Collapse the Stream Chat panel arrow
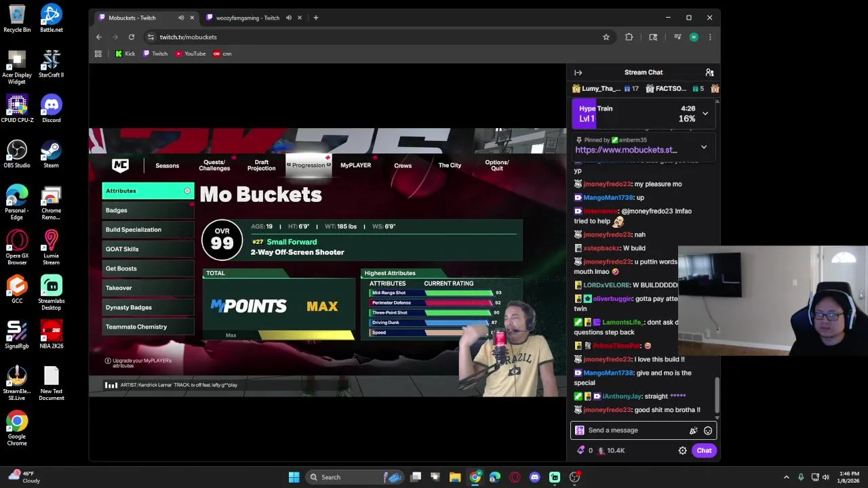Image resolution: width=868 pixels, height=488 pixels. point(578,73)
